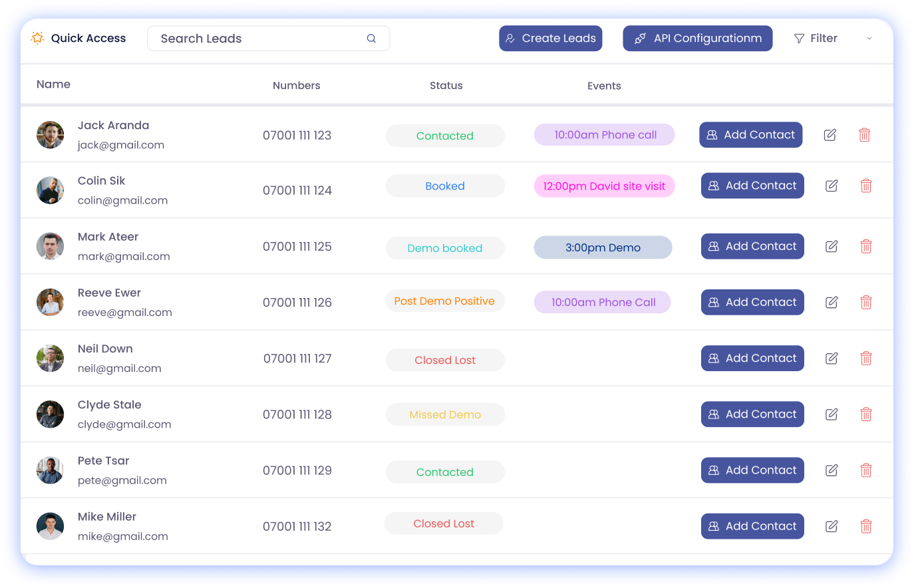Image resolution: width=914 pixels, height=588 pixels.
Task: Open edit for Mark Ateer
Action: click(831, 247)
